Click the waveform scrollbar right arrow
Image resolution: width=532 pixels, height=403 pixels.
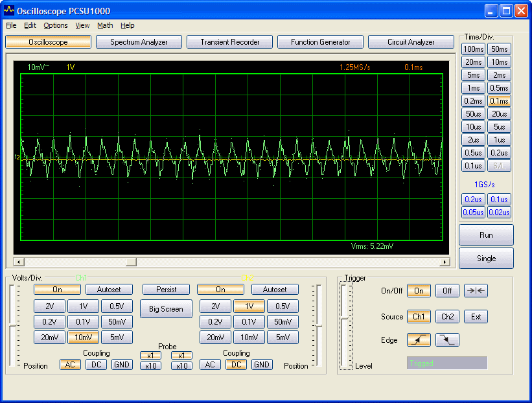pyautogui.click(x=445, y=262)
